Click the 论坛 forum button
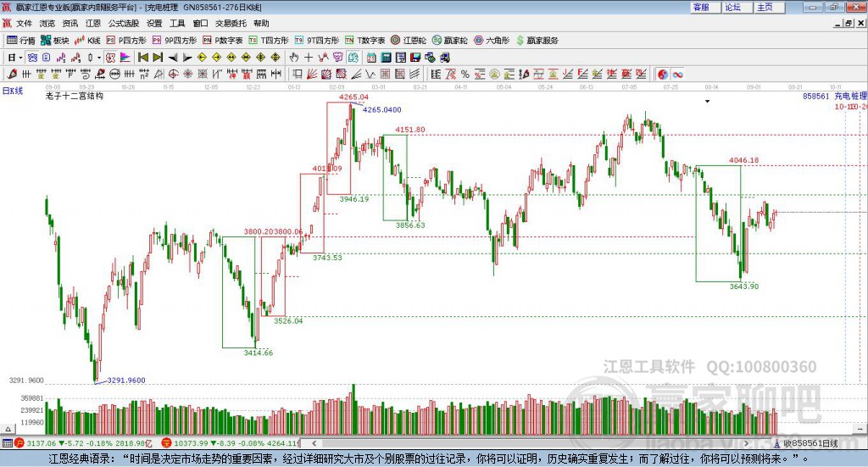868x467 pixels. tap(737, 7)
